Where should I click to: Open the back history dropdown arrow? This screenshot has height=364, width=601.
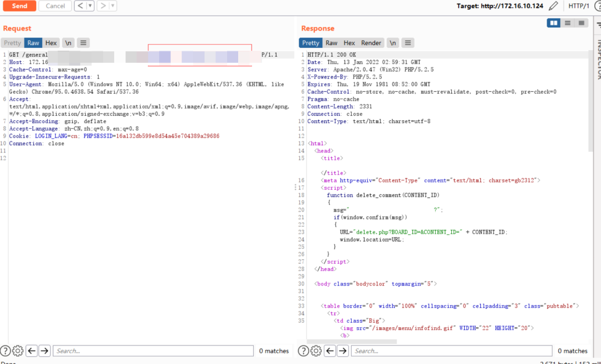click(90, 6)
